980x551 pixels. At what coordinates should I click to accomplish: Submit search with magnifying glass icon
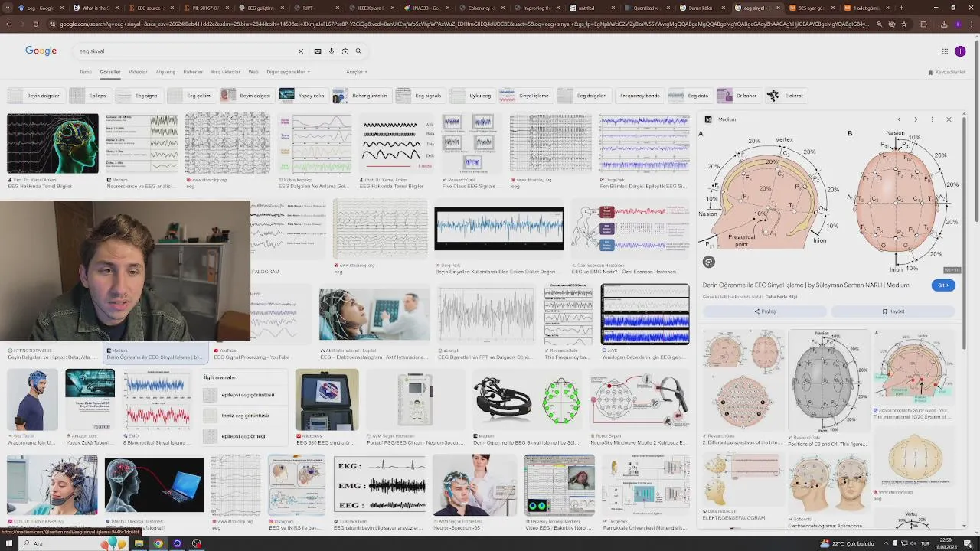click(x=358, y=51)
